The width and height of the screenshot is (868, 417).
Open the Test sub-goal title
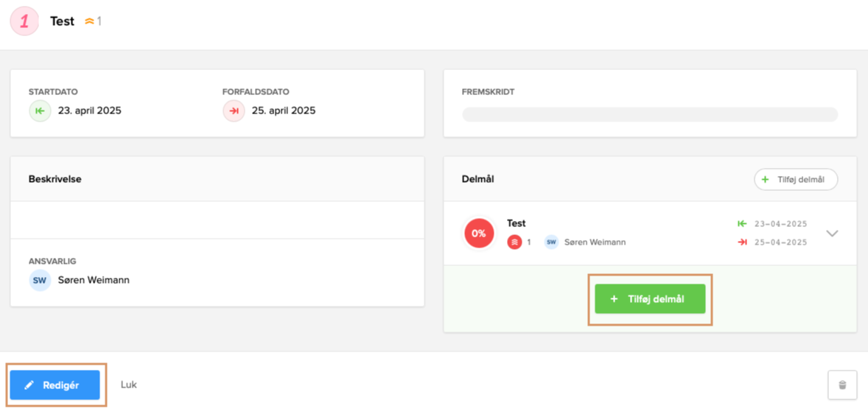coord(517,223)
